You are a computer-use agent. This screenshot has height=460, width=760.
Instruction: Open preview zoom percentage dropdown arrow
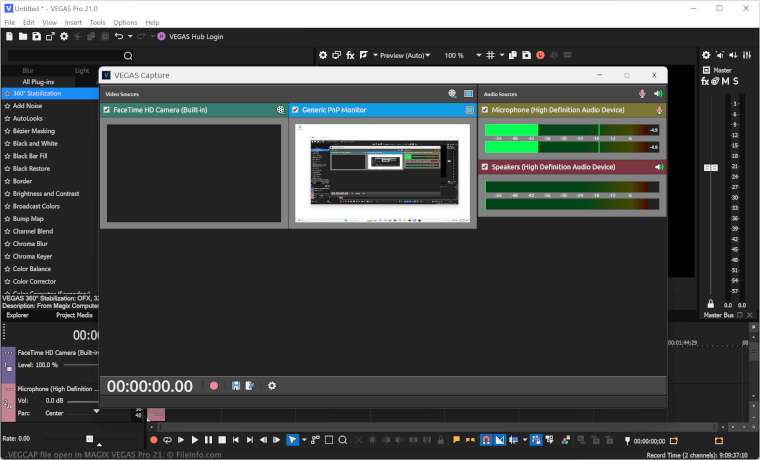478,55
